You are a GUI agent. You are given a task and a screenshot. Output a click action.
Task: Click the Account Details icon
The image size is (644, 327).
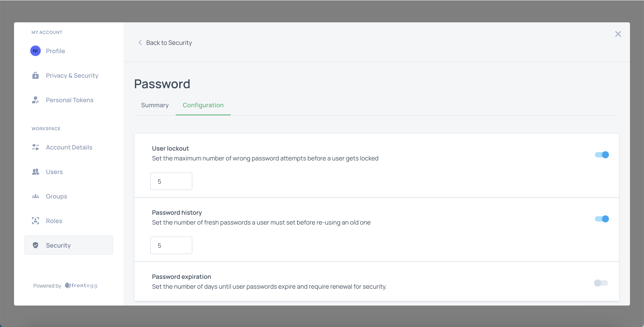coord(35,147)
